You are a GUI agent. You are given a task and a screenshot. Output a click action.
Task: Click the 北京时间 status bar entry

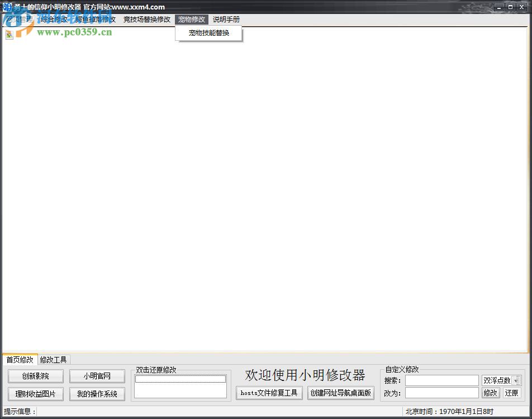[x=449, y=412]
